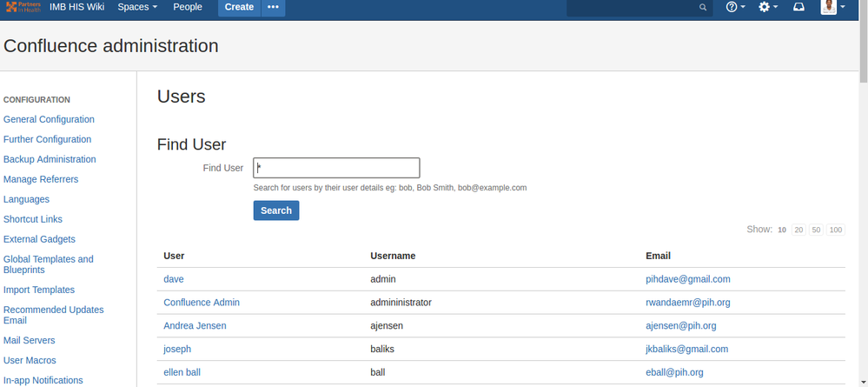Click the username 'admininistrator' cell
Viewport: 868px width, 387px height.
click(401, 303)
